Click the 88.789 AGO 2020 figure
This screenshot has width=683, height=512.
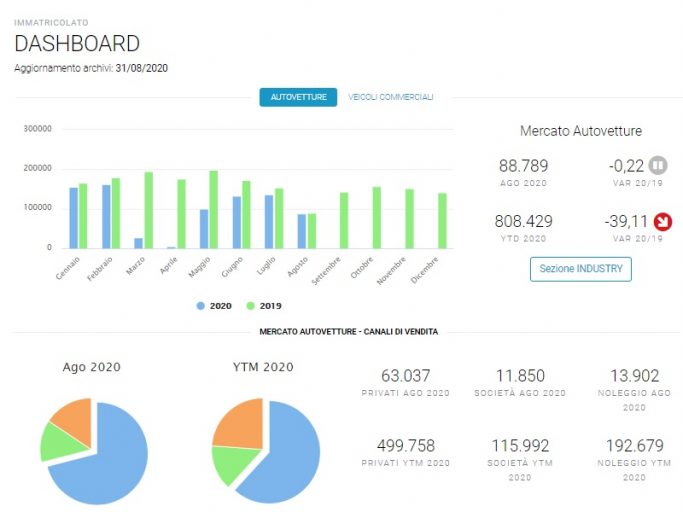coord(523,166)
